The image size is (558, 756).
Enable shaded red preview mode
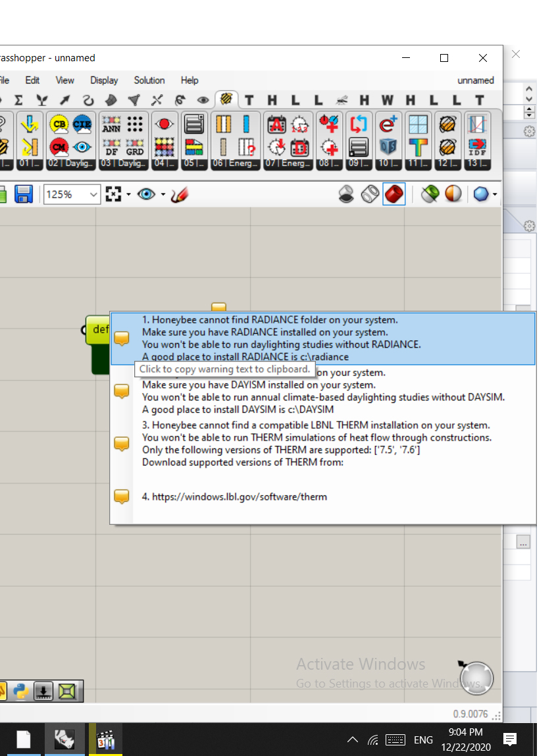pyautogui.click(x=393, y=194)
